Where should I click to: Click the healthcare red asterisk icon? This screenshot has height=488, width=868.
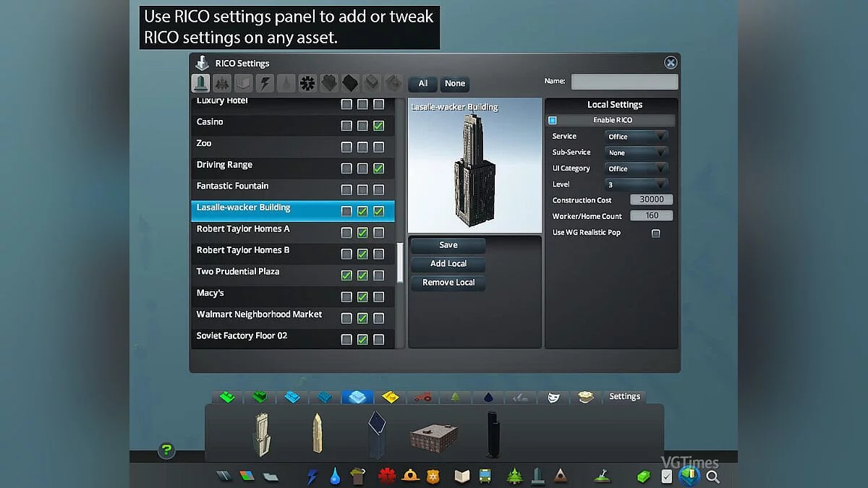click(x=386, y=476)
